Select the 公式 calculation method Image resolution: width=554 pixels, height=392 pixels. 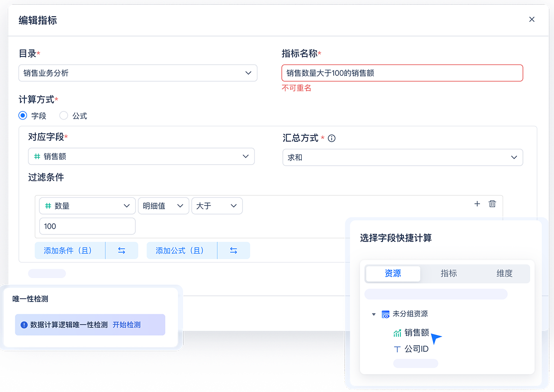[x=64, y=115]
